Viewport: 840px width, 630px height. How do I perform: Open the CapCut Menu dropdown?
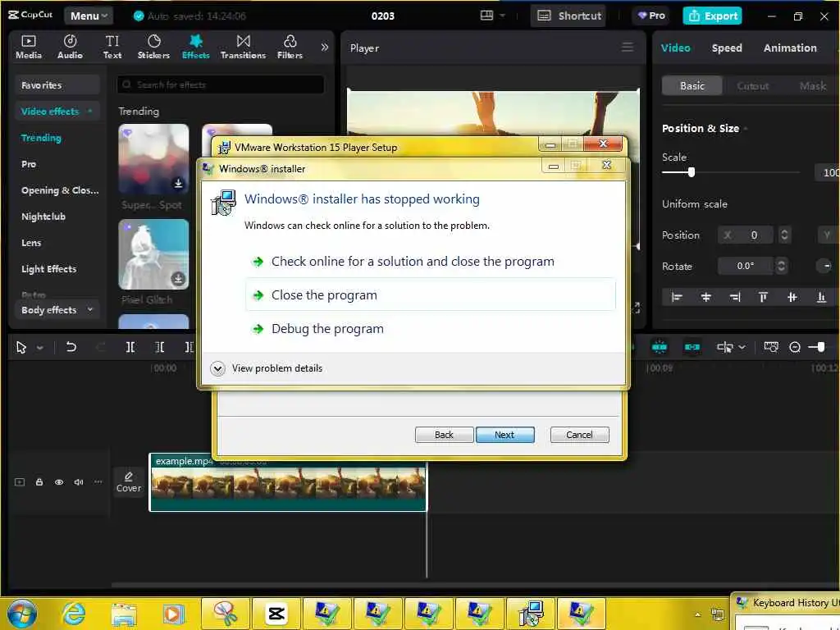[89, 16]
